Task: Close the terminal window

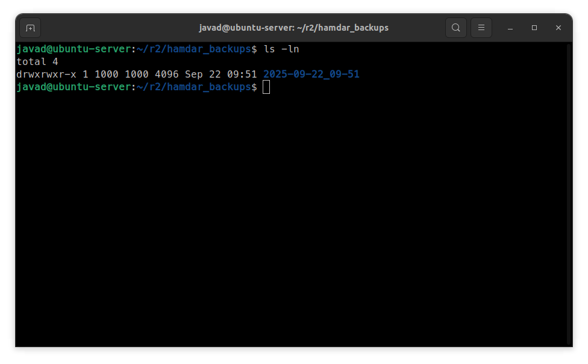Action: click(558, 28)
